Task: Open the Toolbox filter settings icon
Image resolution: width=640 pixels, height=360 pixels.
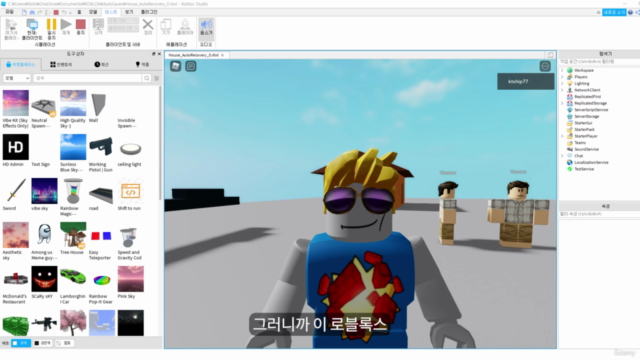Action: [x=157, y=78]
